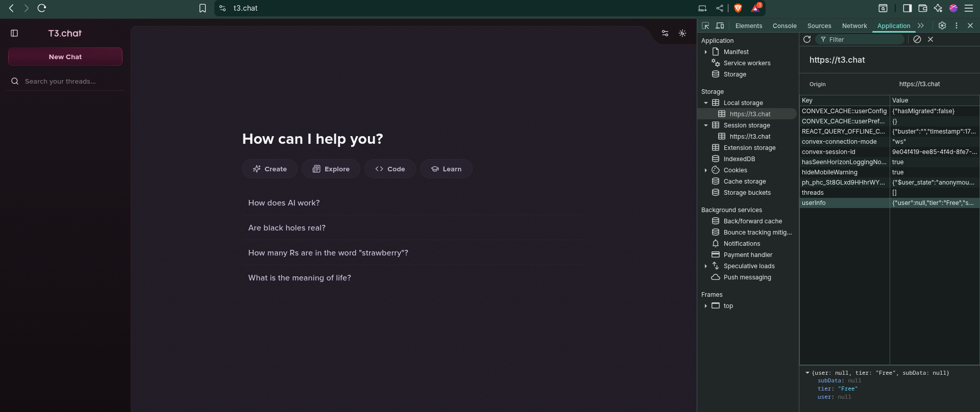
Task: Select IndexedDB in Storage tree
Action: tap(739, 159)
